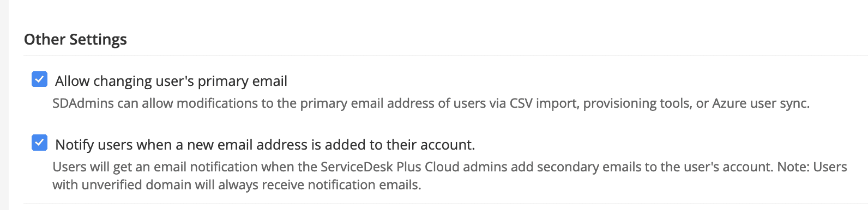868x210 pixels.
Task: Click 'ServiceDesk Plus Cloud' in the description
Action: [390, 167]
